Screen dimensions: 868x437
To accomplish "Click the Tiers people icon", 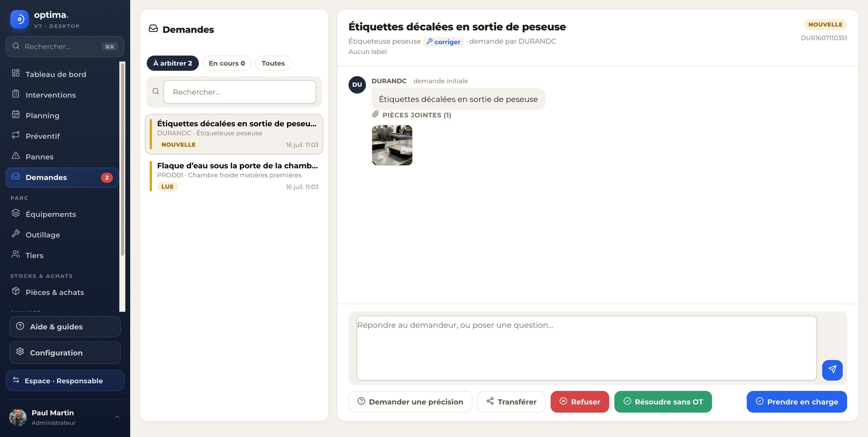I will 16,254.
